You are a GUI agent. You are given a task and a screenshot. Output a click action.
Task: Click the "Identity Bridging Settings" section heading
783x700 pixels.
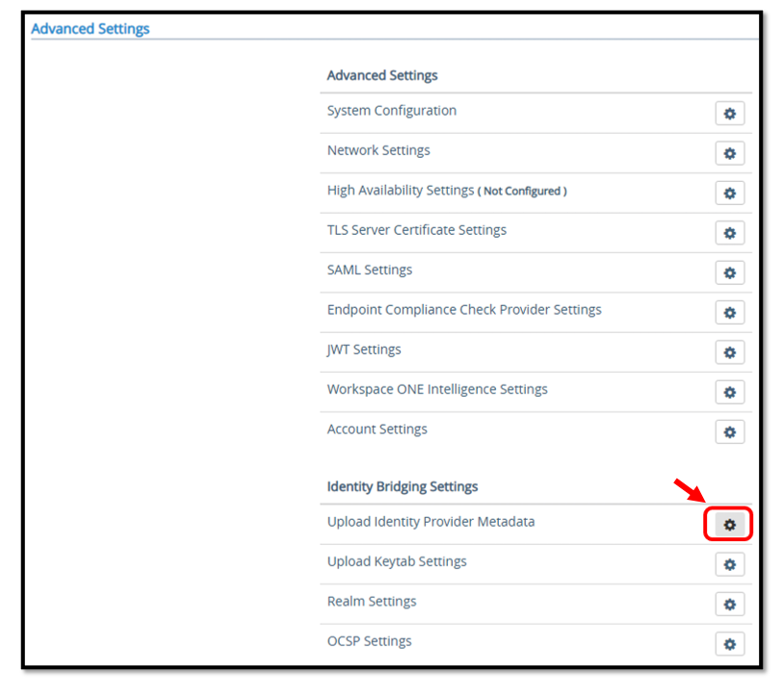click(x=403, y=486)
